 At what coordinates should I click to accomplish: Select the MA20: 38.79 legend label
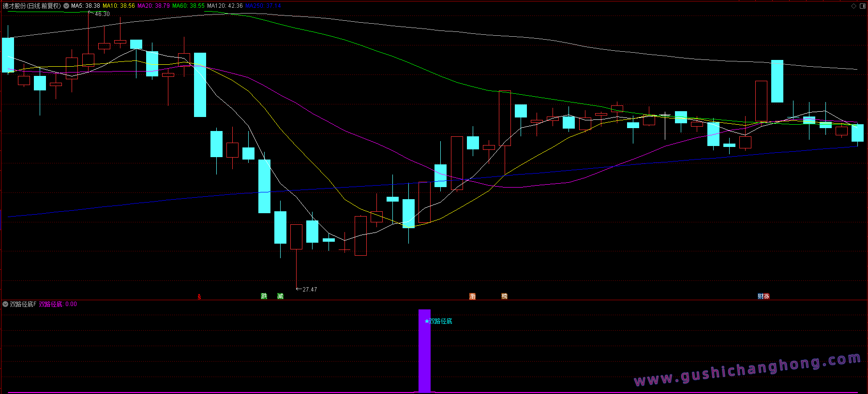click(x=153, y=6)
